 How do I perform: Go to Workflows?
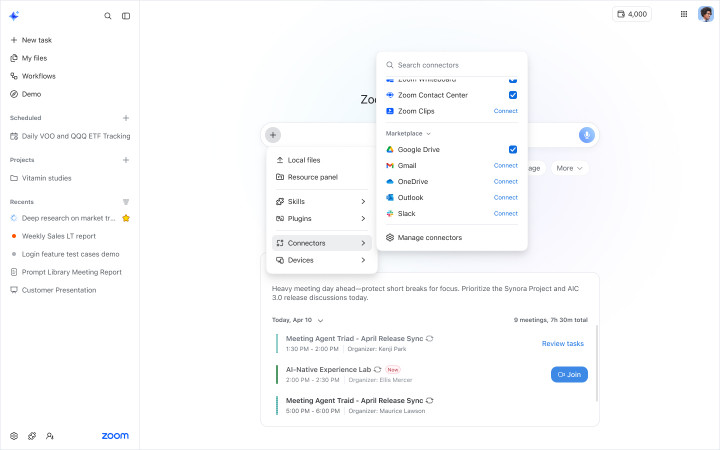coord(33,76)
